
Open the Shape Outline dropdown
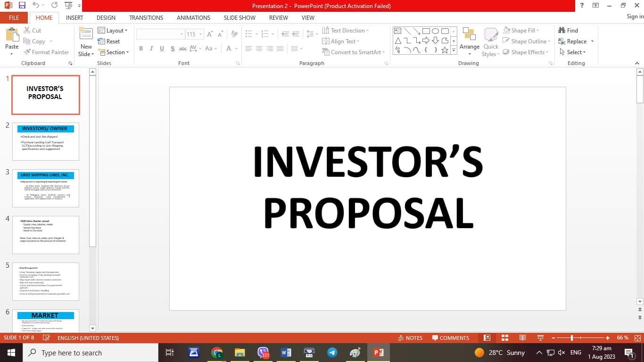pos(527,41)
